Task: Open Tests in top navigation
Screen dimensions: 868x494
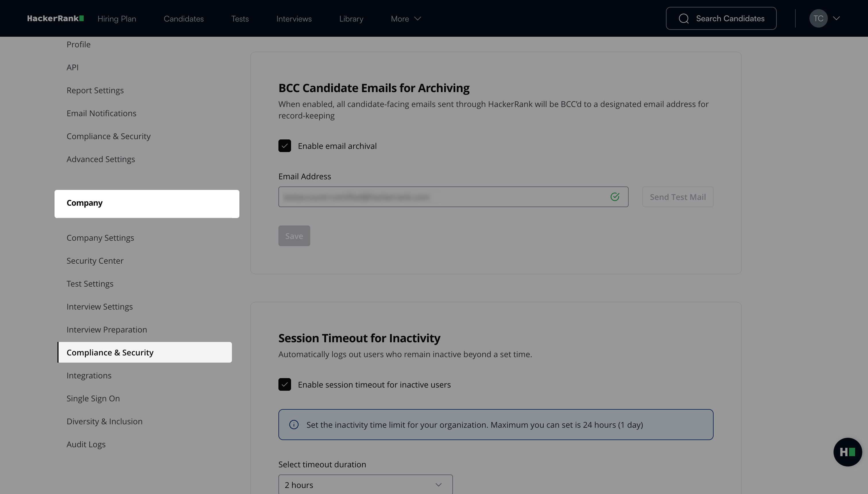Action: pos(240,19)
